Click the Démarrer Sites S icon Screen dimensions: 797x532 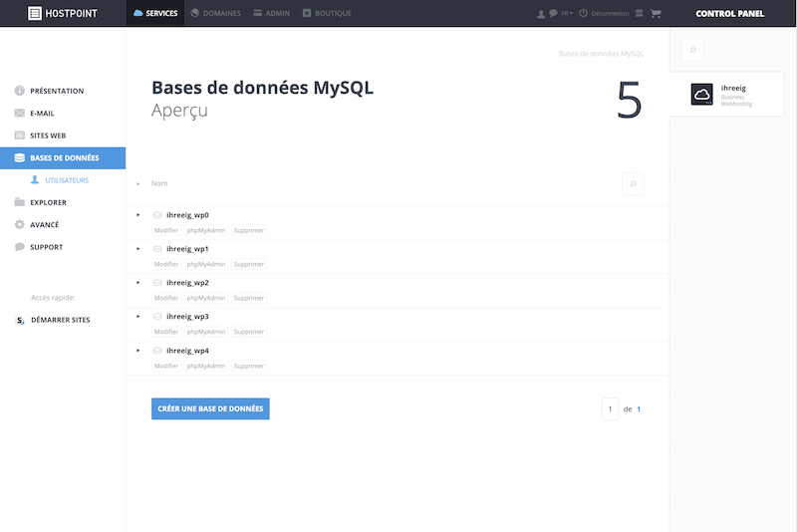tap(20, 320)
